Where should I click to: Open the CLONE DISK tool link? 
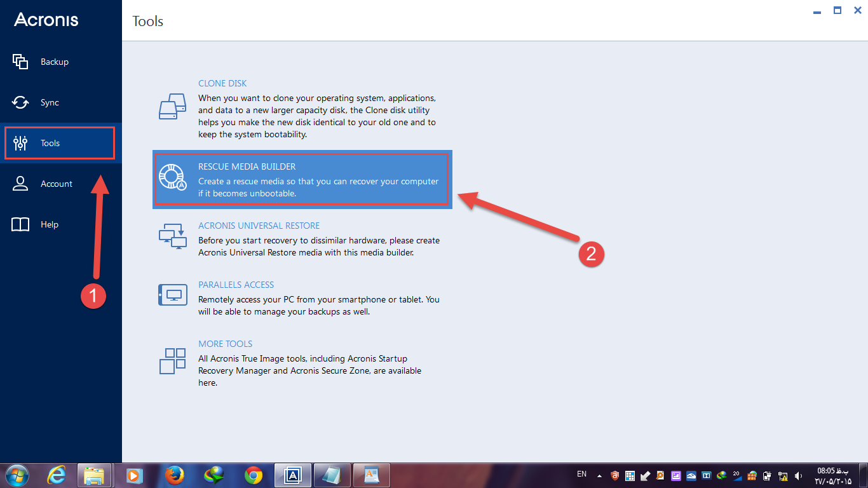222,83
